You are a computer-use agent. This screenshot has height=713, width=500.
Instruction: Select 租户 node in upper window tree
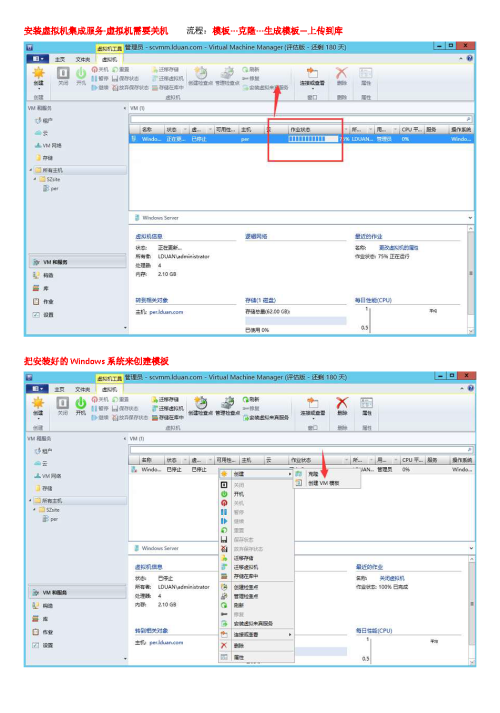click(43, 121)
